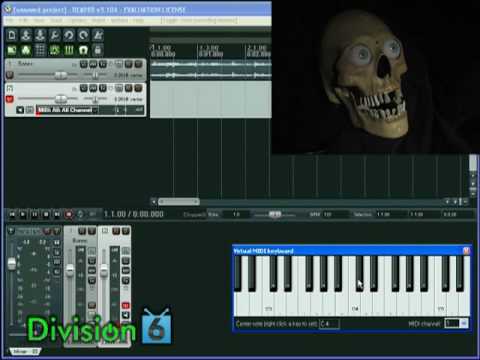The image size is (480, 360).
Task: Toggle the padlock locking icon
Action: coord(98,50)
